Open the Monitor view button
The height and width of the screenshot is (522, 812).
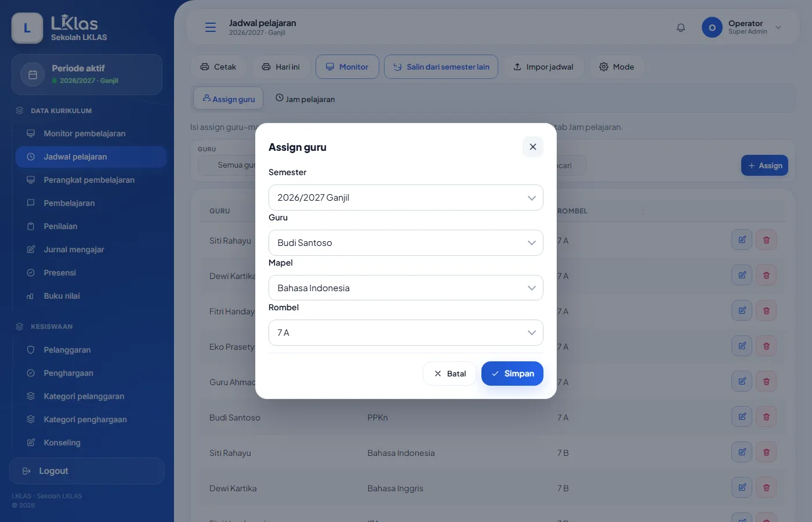[x=347, y=67]
